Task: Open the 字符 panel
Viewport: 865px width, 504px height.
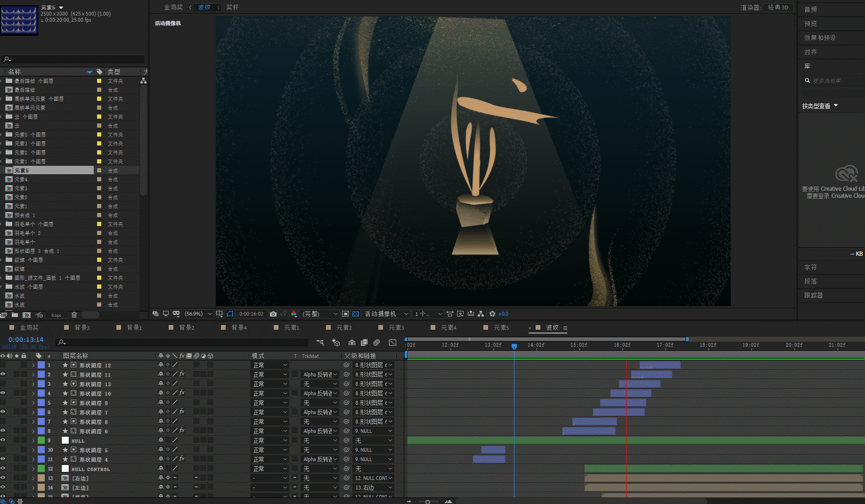Action: pyautogui.click(x=810, y=267)
